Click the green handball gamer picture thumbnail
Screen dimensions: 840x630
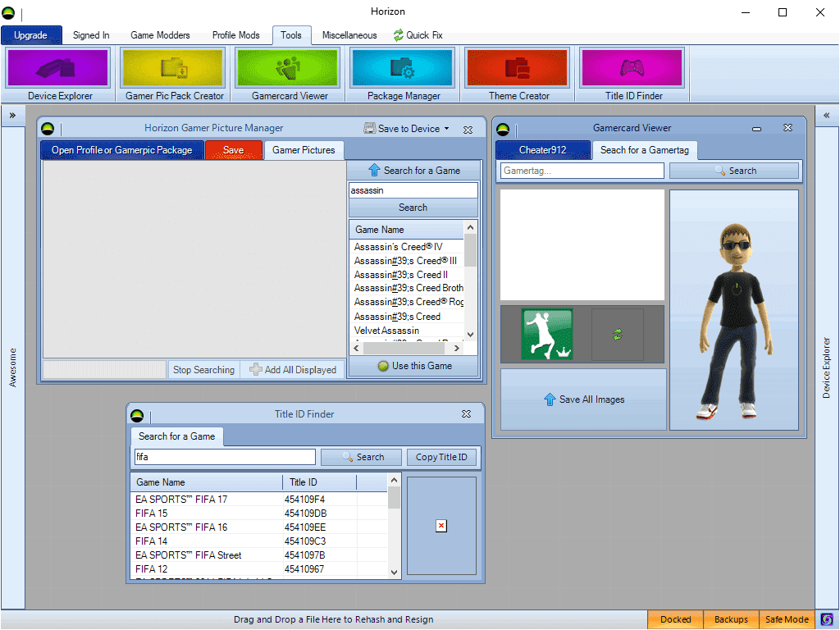point(547,335)
